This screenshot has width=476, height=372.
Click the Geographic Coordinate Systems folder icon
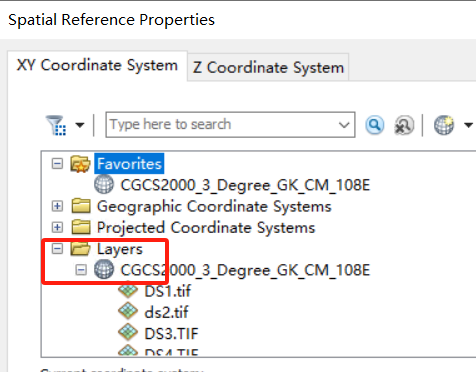click(x=81, y=206)
